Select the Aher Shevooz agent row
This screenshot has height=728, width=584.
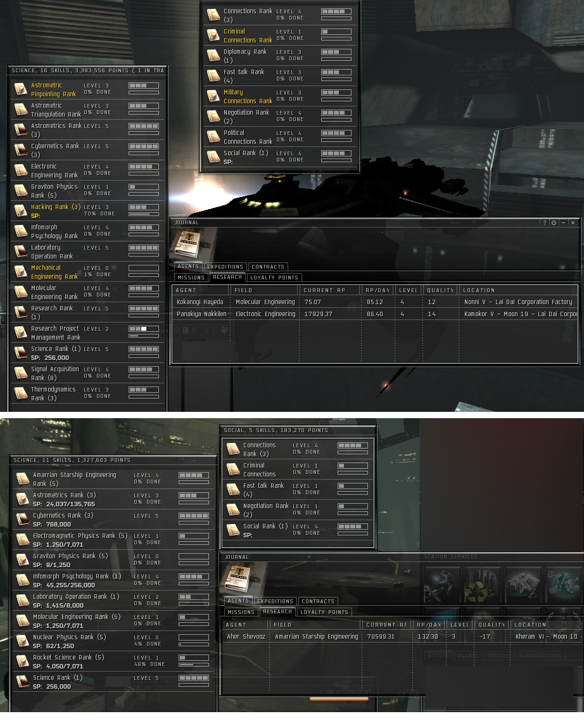click(403, 637)
